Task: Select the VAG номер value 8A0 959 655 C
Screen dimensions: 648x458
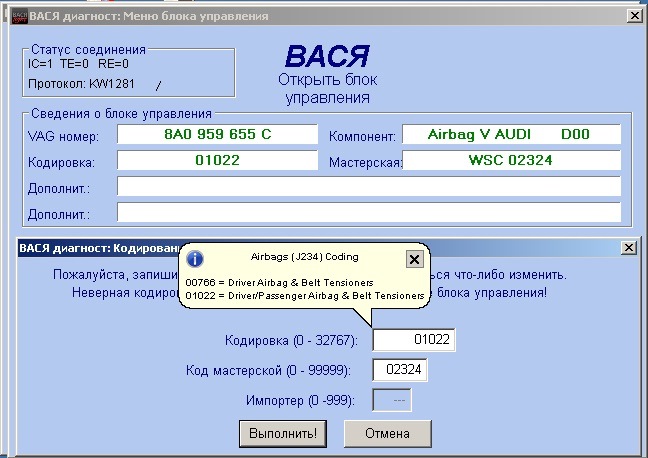Action: [x=217, y=134]
